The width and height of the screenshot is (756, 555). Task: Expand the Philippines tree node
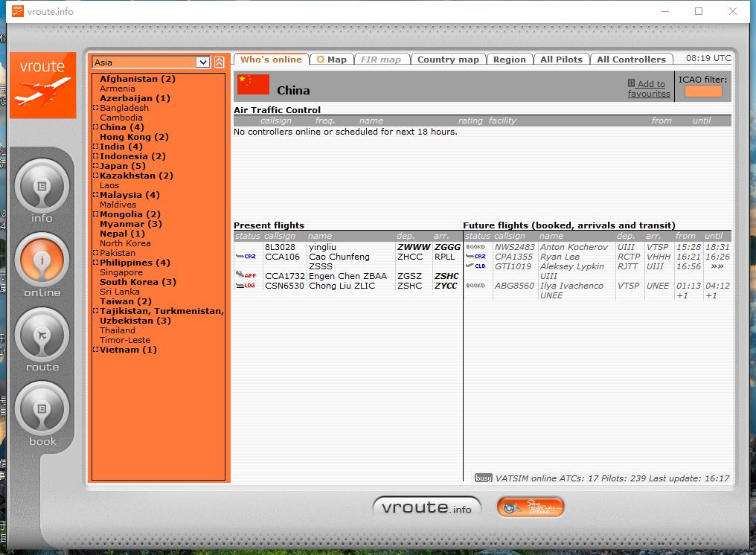coord(95,263)
